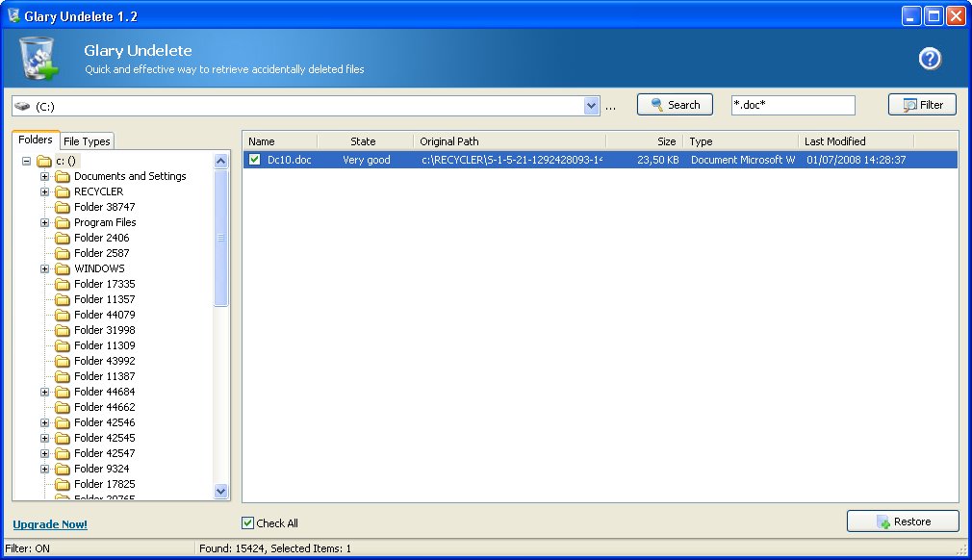Click the RECYCLER folder icon
The image size is (972, 560).
click(62, 192)
